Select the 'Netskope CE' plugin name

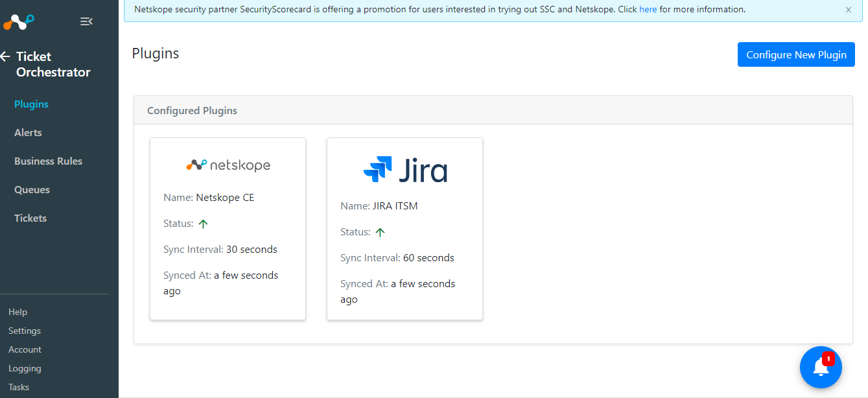(225, 198)
